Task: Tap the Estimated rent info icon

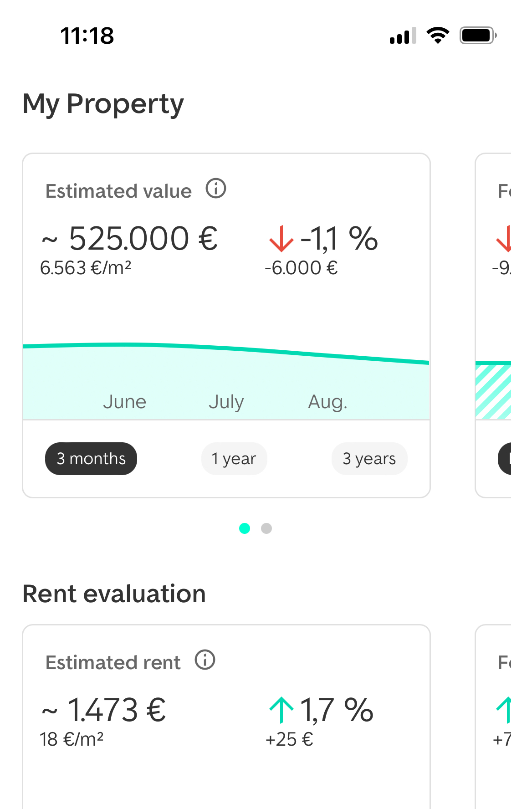Action: click(x=205, y=660)
